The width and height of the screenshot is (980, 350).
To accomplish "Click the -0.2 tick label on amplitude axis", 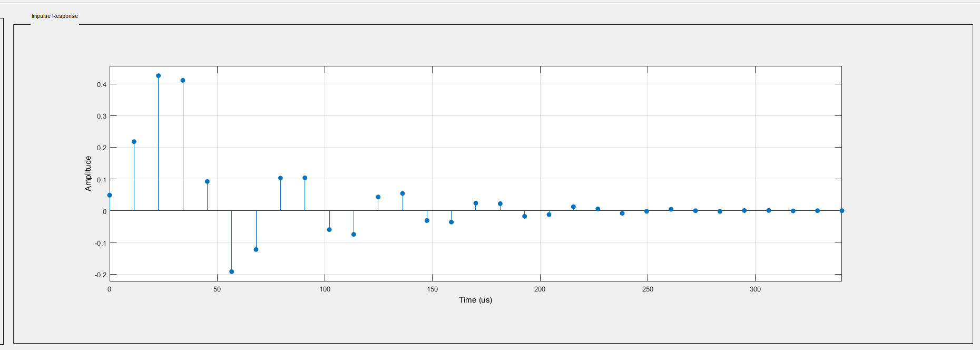I will [x=101, y=275].
